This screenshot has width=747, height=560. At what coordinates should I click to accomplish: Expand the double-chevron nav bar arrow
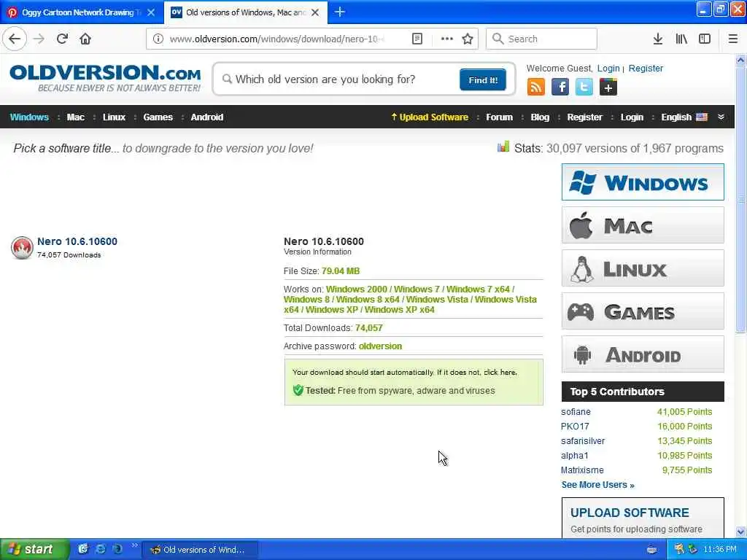point(721,117)
